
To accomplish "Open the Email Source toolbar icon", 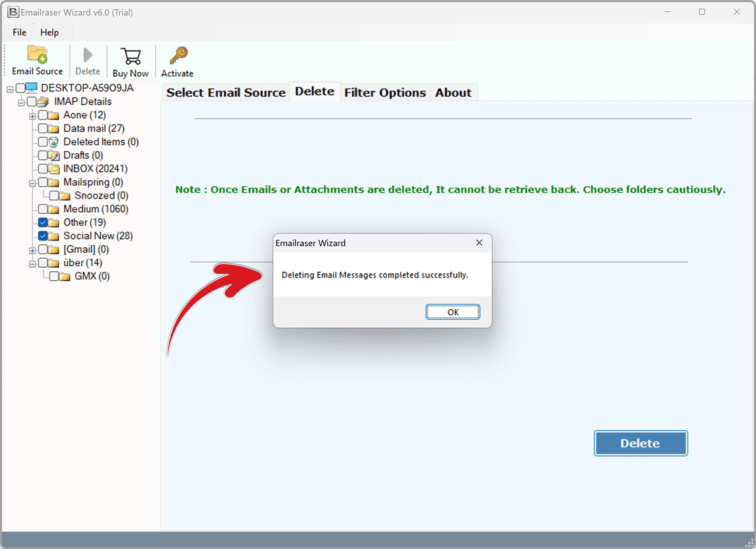I will tap(37, 55).
